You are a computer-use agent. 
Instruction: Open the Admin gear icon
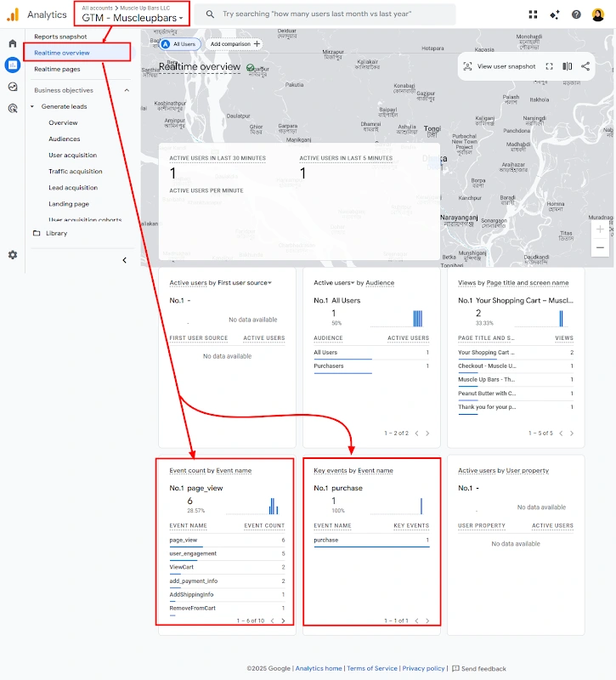coord(13,255)
